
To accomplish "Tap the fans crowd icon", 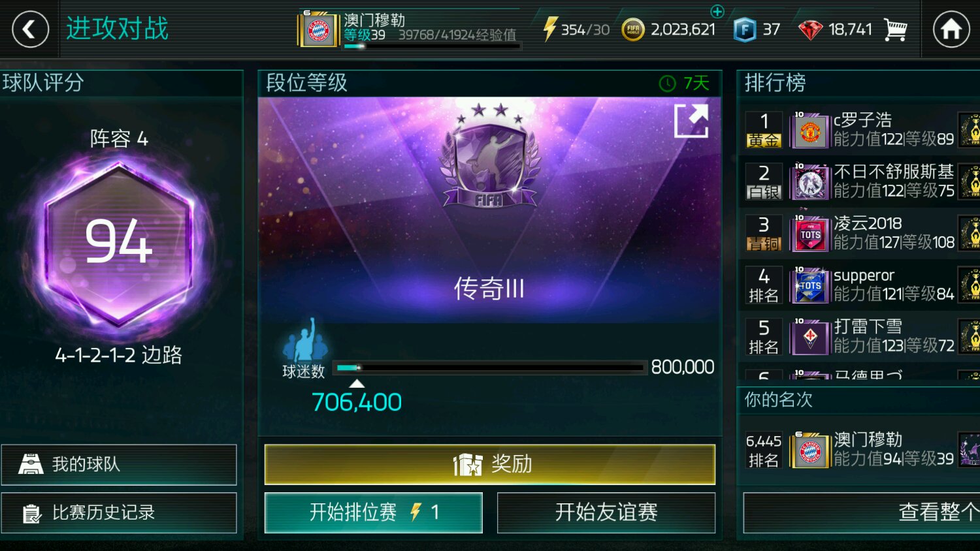I will [x=304, y=340].
